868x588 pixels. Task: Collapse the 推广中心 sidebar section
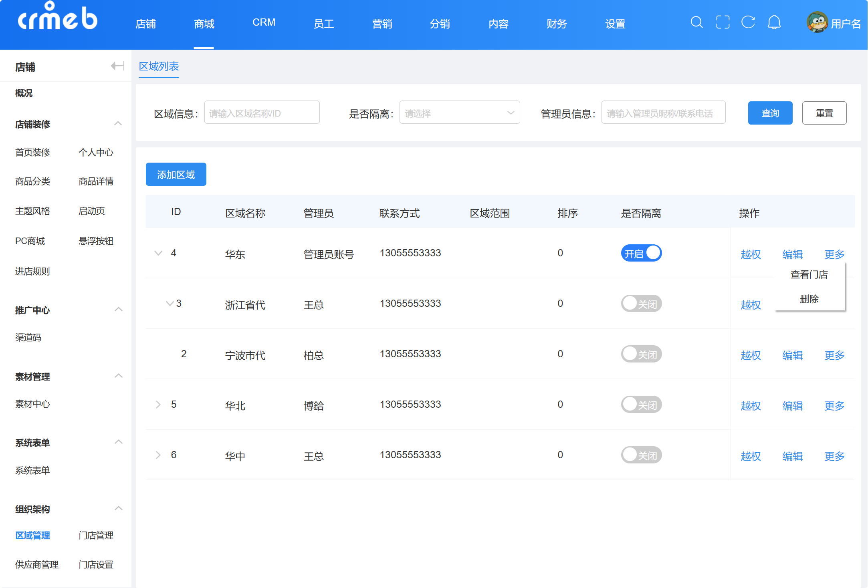coord(118,310)
